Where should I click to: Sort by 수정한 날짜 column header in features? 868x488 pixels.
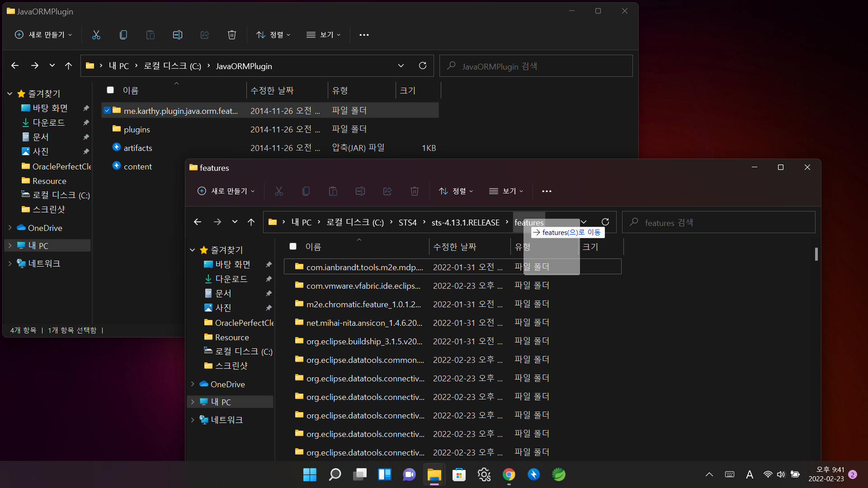click(454, 247)
